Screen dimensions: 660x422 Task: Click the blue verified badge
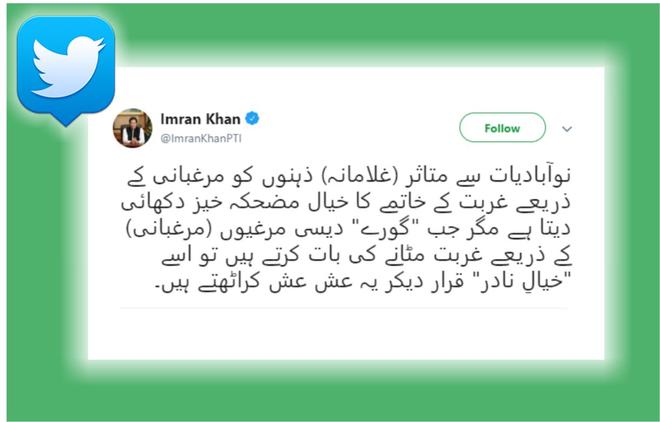(x=252, y=119)
